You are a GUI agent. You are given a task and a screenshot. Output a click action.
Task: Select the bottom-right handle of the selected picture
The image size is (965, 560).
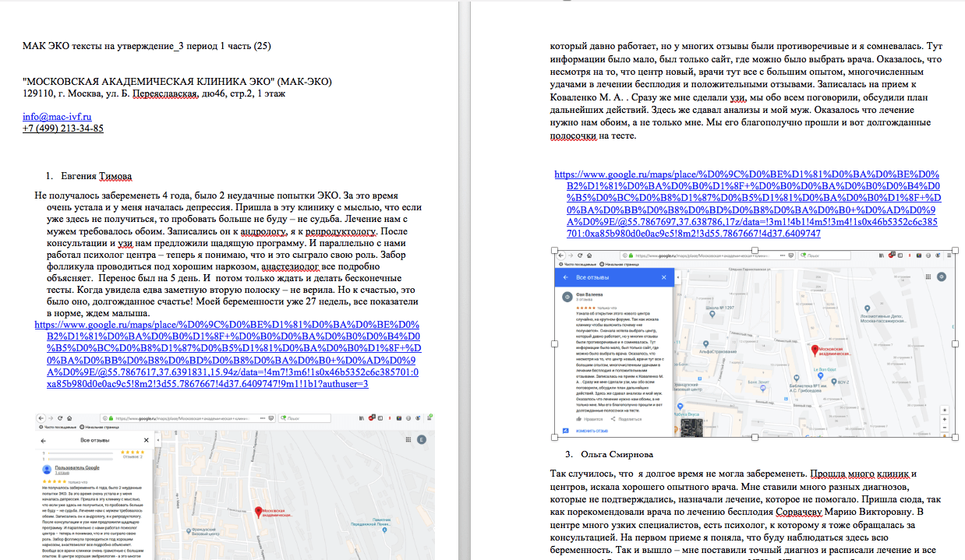pyautogui.click(x=956, y=437)
